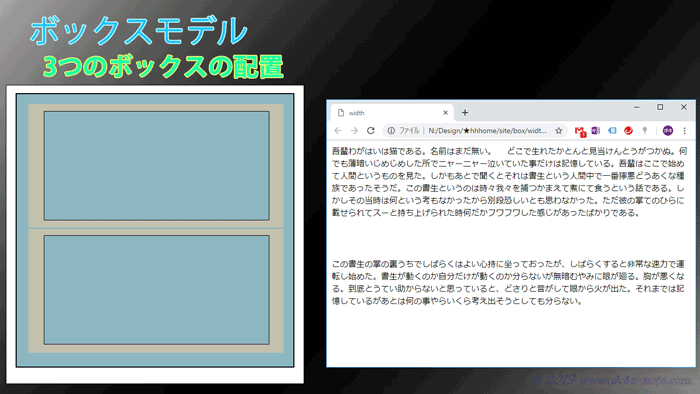Viewport: 700px width, 394px height.
Task: Click the first paragraph starting 吾輩
Action: pyautogui.click(x=509, y=182)
